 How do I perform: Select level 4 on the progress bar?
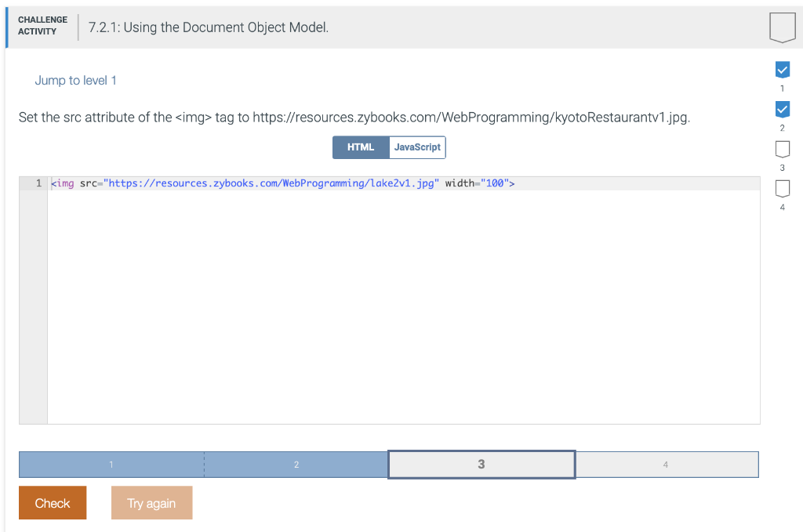point(667,464)
